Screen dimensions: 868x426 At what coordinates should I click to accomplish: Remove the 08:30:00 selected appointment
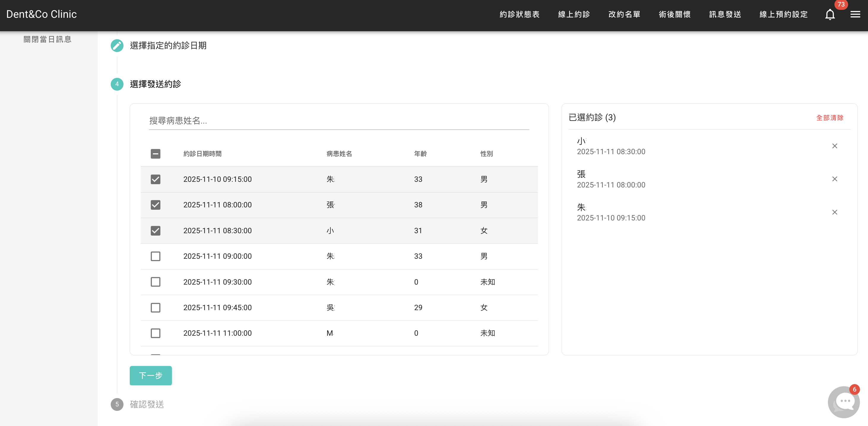coord(834,146)
